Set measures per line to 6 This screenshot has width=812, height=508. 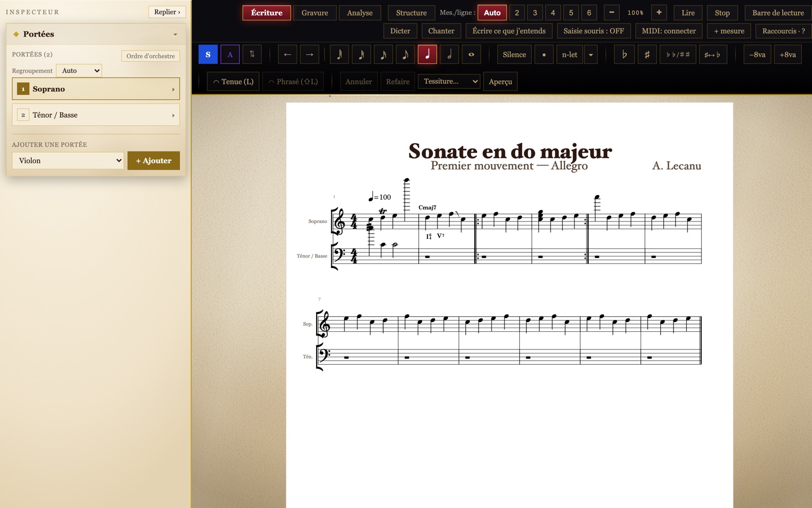pyautogui.click(x=589, y=13)
